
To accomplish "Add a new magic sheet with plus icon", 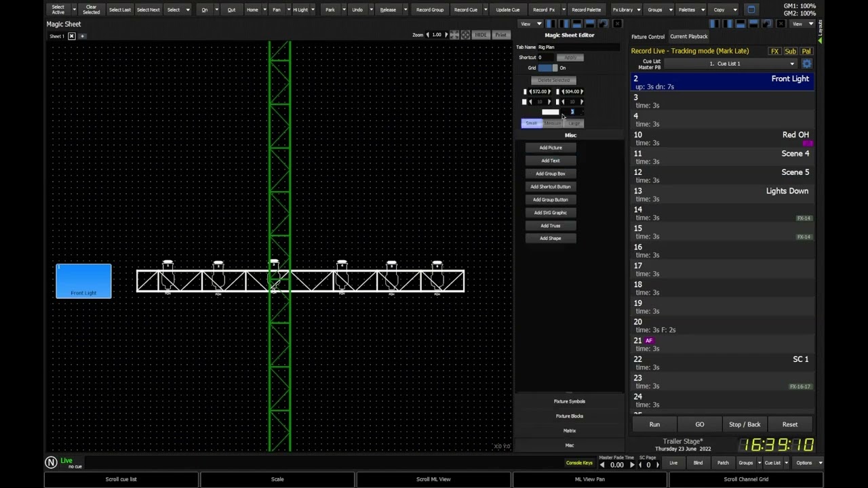I will click(x=82, y=36).
